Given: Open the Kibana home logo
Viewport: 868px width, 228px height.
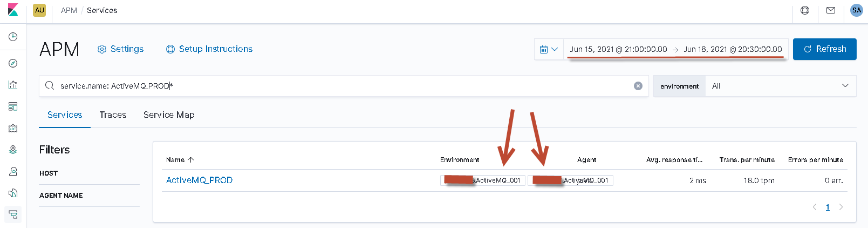Looking at the screenshot, I should click(x=13, y=10).
